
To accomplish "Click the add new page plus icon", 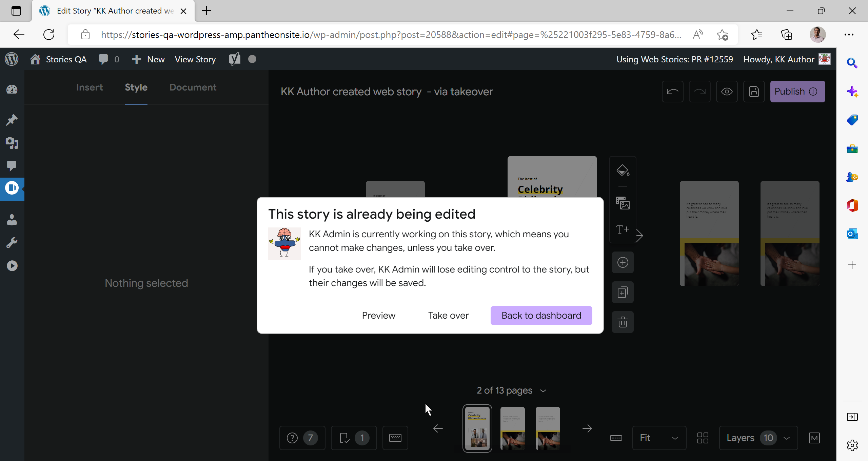I will (623, 262).
